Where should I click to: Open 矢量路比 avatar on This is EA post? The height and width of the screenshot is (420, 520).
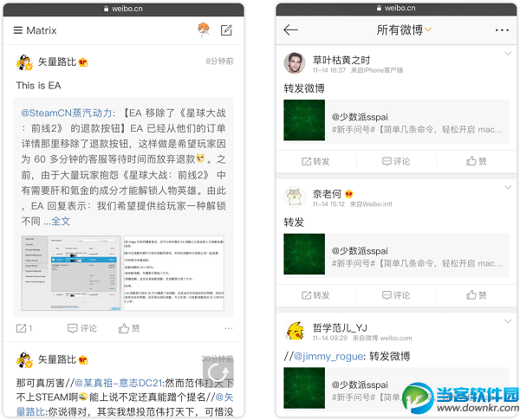(24, 62)
